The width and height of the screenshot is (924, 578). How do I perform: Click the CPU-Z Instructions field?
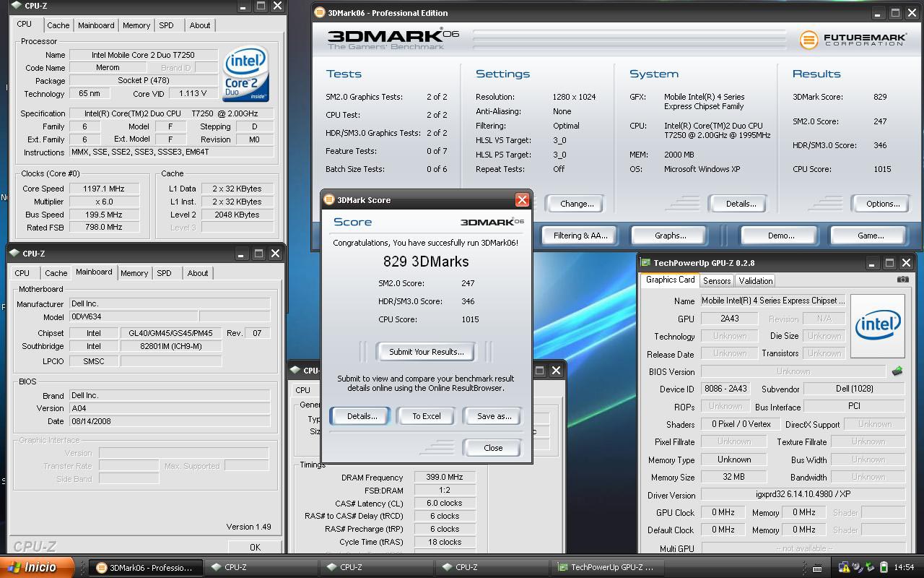171,152
